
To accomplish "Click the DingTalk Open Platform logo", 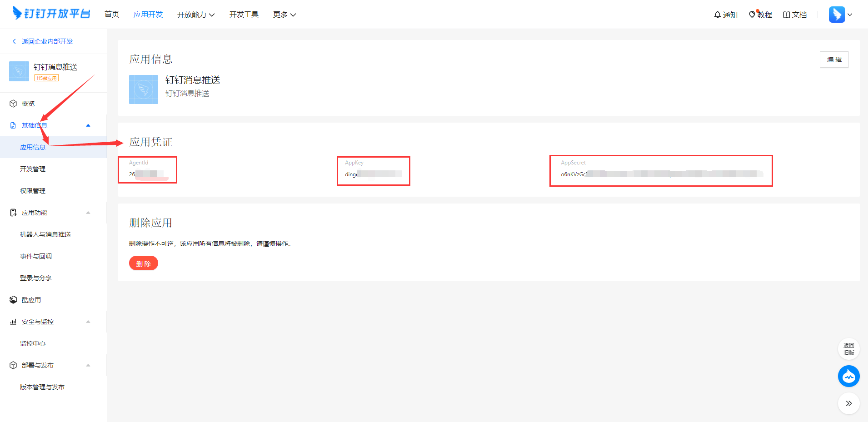I will (x=51, y=14).
